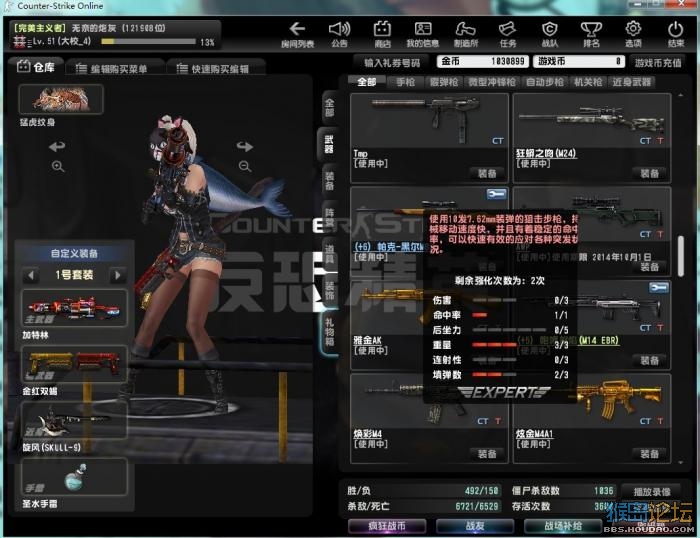Image resolution: width=700 pixels, height=538 pixels.
Task: Open the 仓库 inventory tab
Action: click(x=36, y=67)
